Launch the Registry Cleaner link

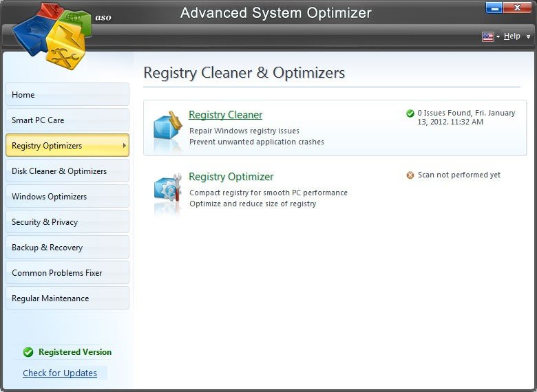pos(225,115)
